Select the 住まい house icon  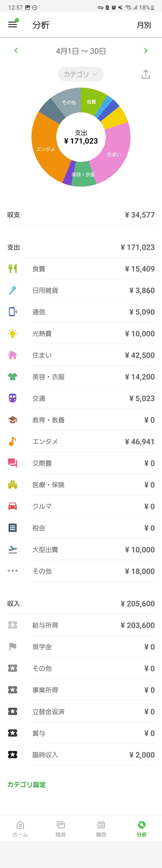pos(12,355)
